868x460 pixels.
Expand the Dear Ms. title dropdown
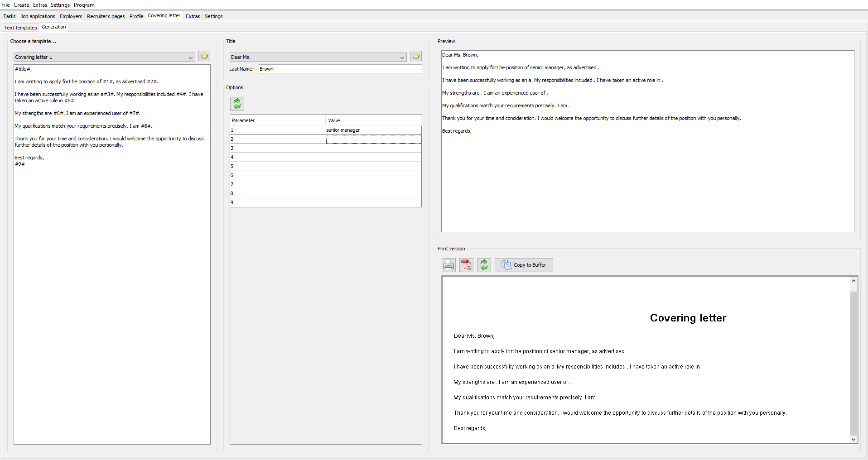pyautogui.click(x=318, y=57)
